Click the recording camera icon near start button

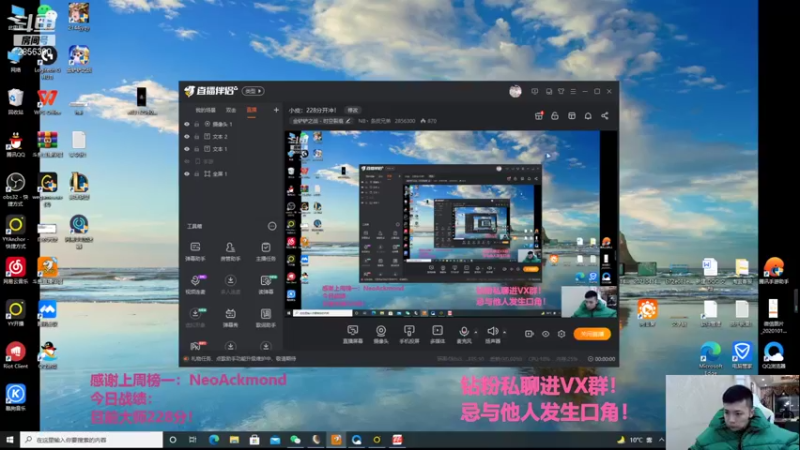[529, 334]
